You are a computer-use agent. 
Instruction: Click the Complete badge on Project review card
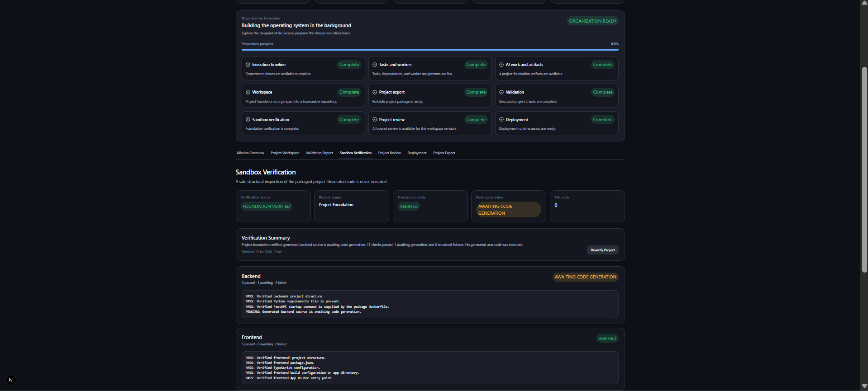(x=476, y=120)
